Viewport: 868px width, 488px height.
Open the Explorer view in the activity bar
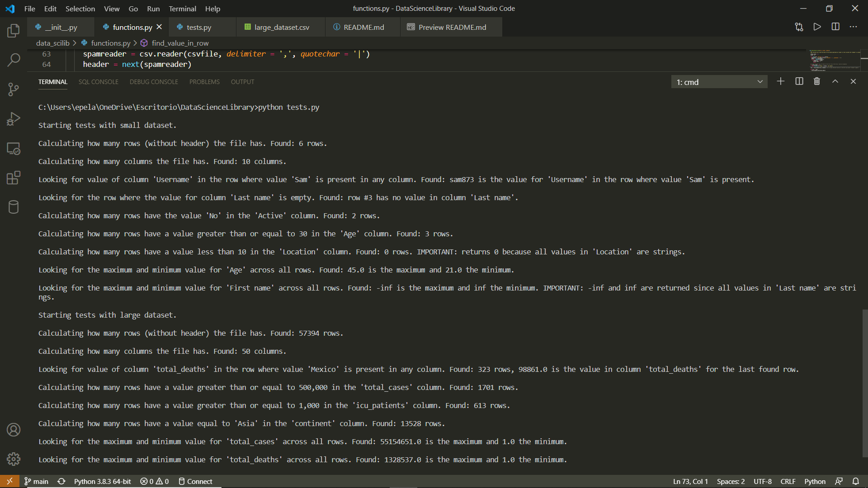14,31
